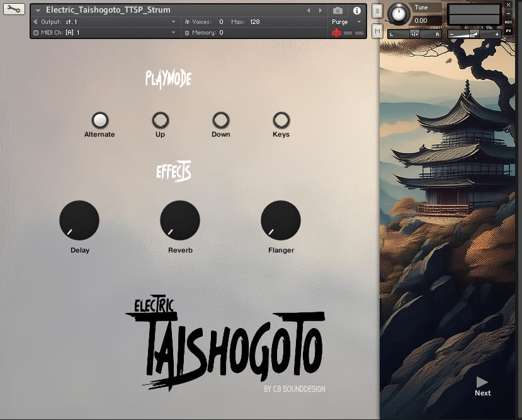Viewport: 522px width, 420px height.
Task: Click the MIDI Ch icon
Action: point(36,33)
